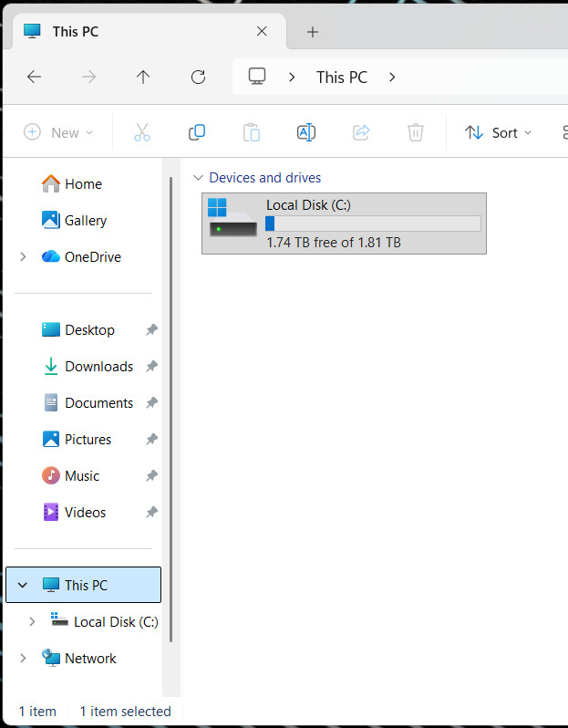This screenshot has width=568, height=728.
Task: Open the pinned Desktop folder
Action: [x=78, y=330]
